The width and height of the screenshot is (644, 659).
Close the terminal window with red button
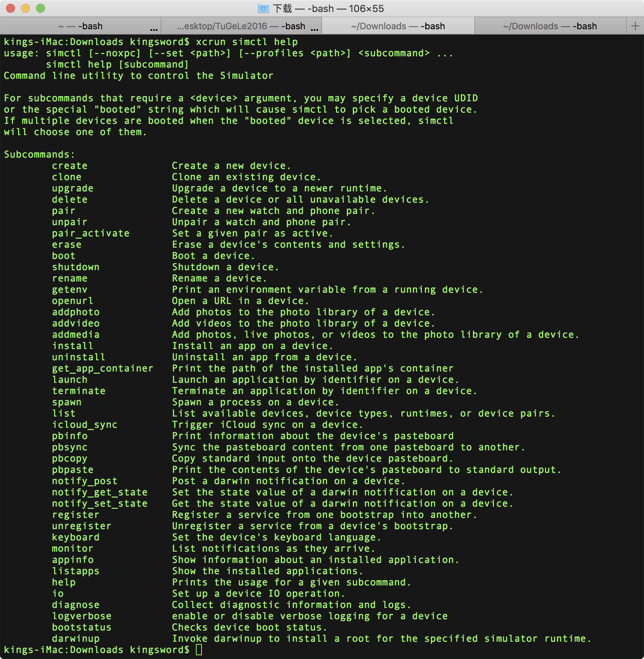pos(11,8)
